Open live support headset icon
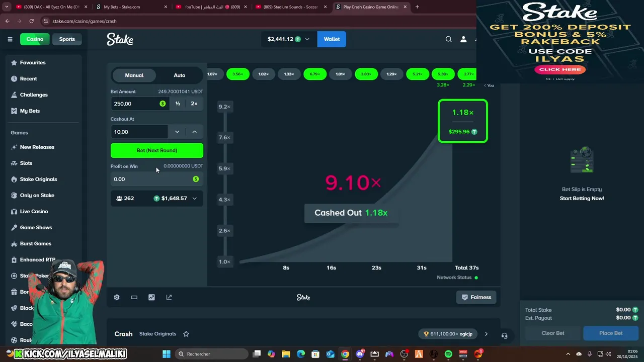644x362 pixels. coord(505,335)
